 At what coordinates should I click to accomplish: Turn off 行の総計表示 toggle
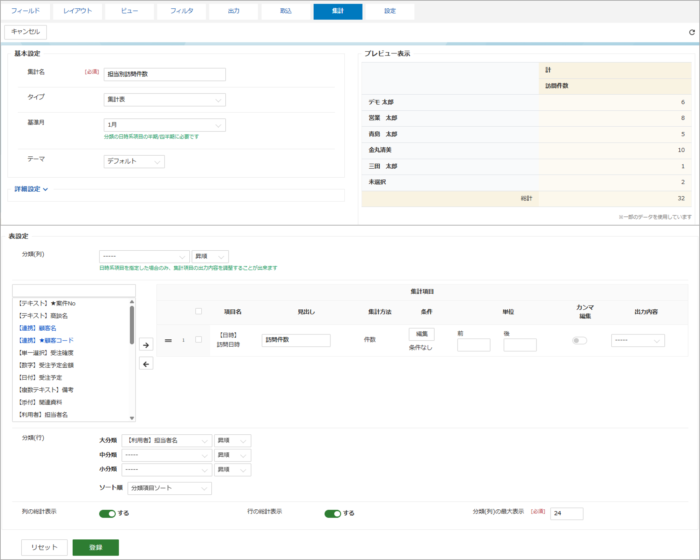(333, 514)
